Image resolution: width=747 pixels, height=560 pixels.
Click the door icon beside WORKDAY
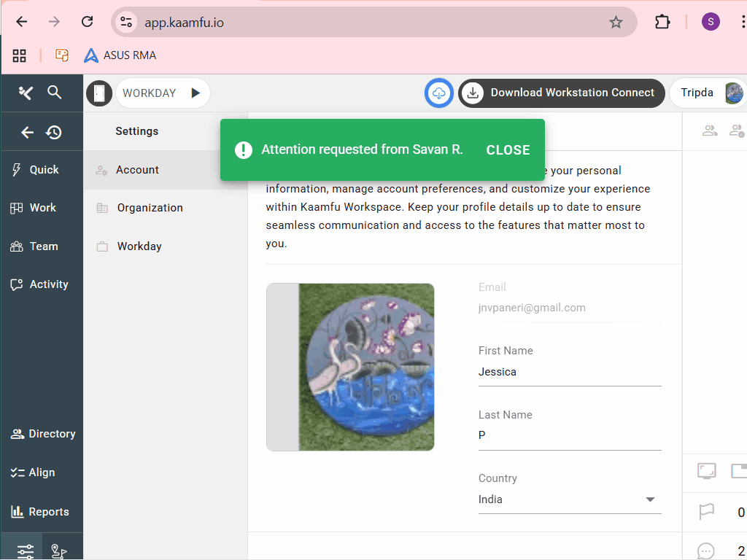[x=99, y=93]
